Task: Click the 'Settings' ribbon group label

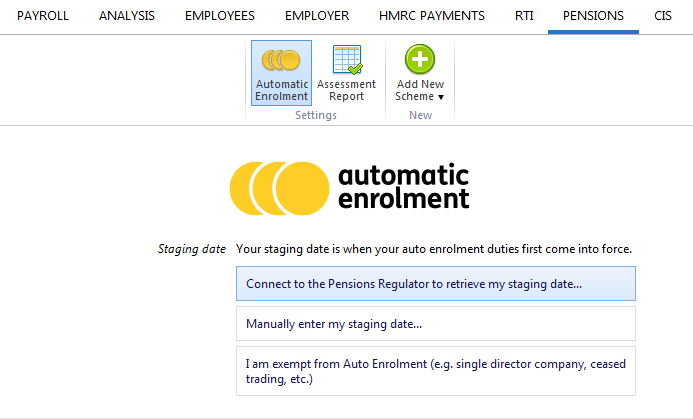Action: [x=316, y=115]
